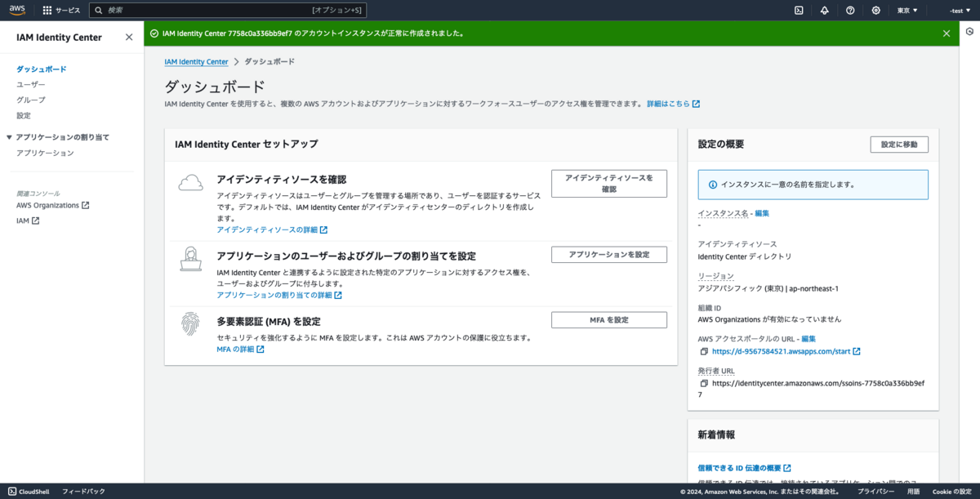
Task: Go to ユーザー in side navigation
Action: tap(31, 85)
